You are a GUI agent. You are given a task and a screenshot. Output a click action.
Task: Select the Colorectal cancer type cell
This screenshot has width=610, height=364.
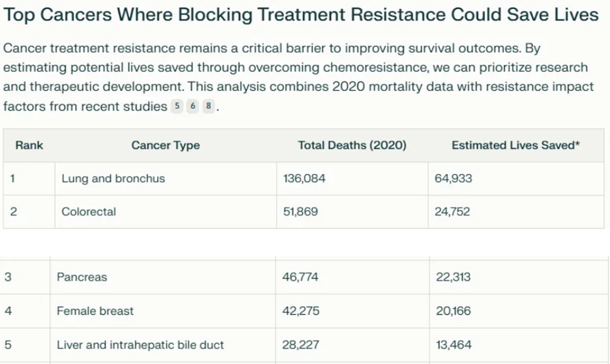pyautogui.click(x=89, y=212)
